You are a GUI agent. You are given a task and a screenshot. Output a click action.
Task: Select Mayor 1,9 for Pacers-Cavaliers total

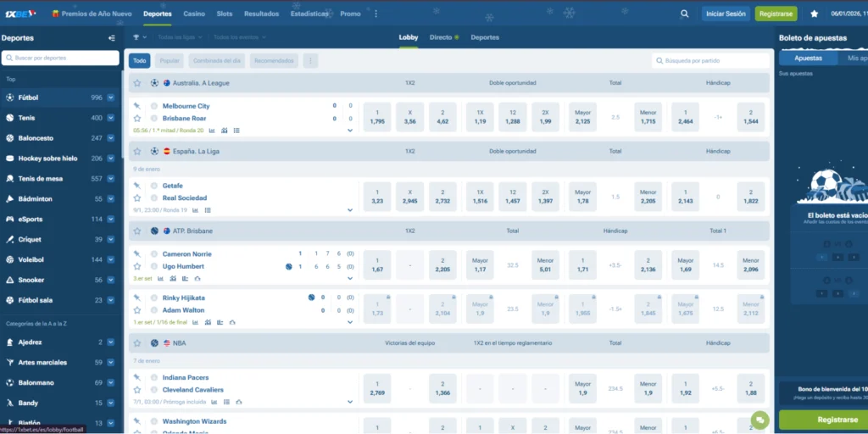point(582,388)
